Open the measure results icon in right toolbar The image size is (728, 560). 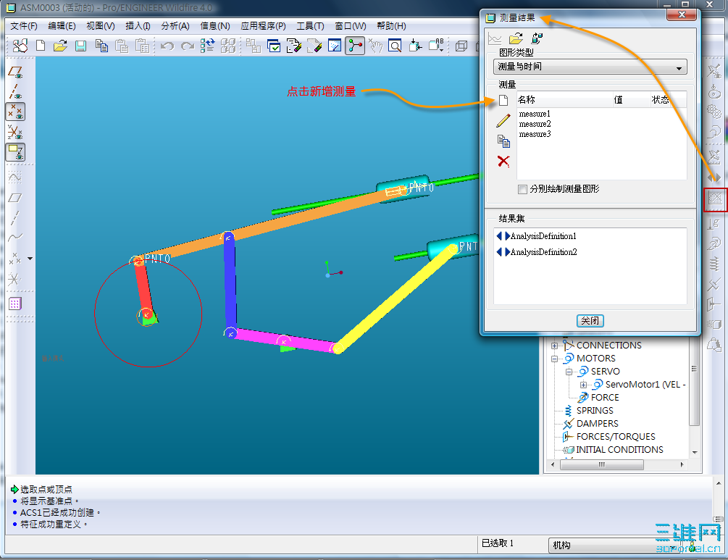click(x=715, y=198)
